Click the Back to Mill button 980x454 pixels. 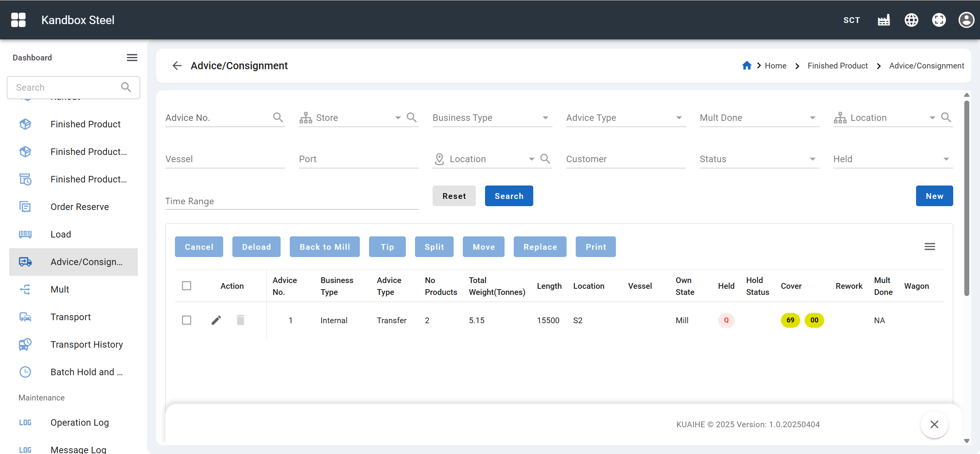point(325,247)
